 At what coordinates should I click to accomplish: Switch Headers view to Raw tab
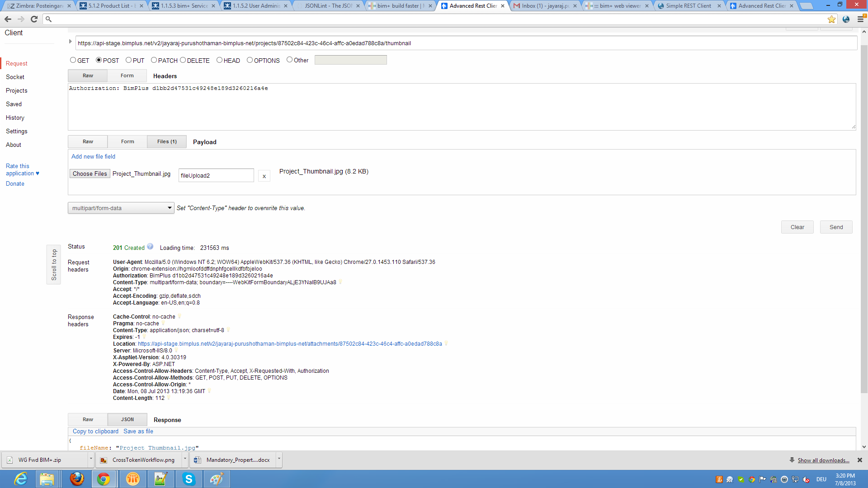tap(88, 75)
